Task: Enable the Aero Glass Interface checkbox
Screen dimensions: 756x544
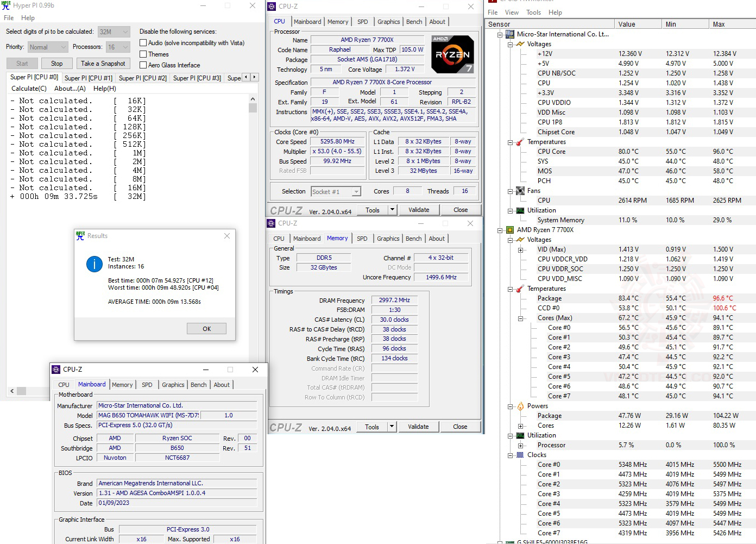Action: (143, 65)
